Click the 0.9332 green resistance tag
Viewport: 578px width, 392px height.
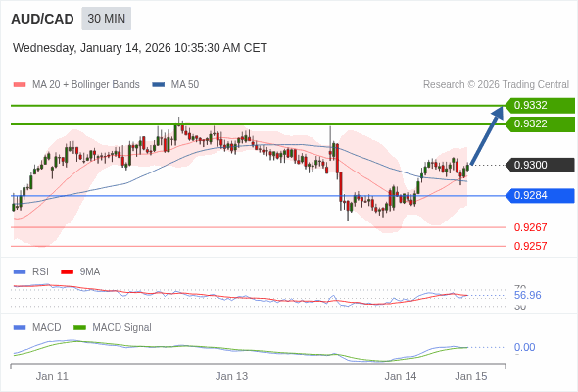coord(540,106)
